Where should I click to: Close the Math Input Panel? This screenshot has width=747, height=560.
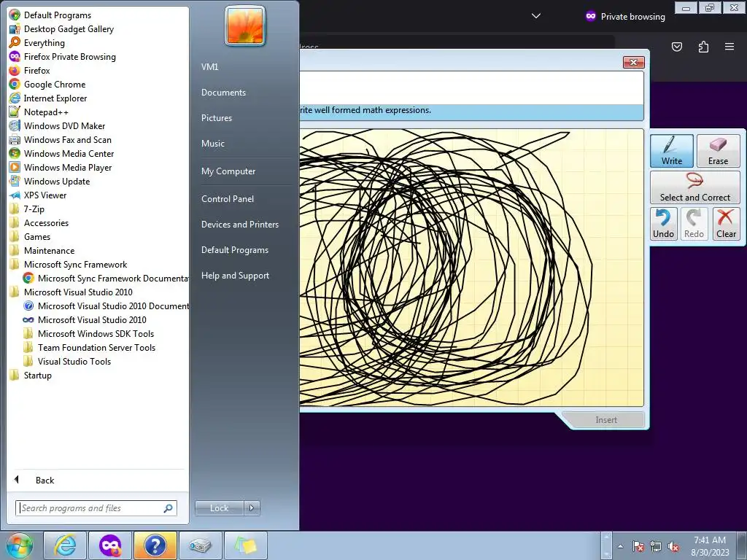tap(634, 63)
